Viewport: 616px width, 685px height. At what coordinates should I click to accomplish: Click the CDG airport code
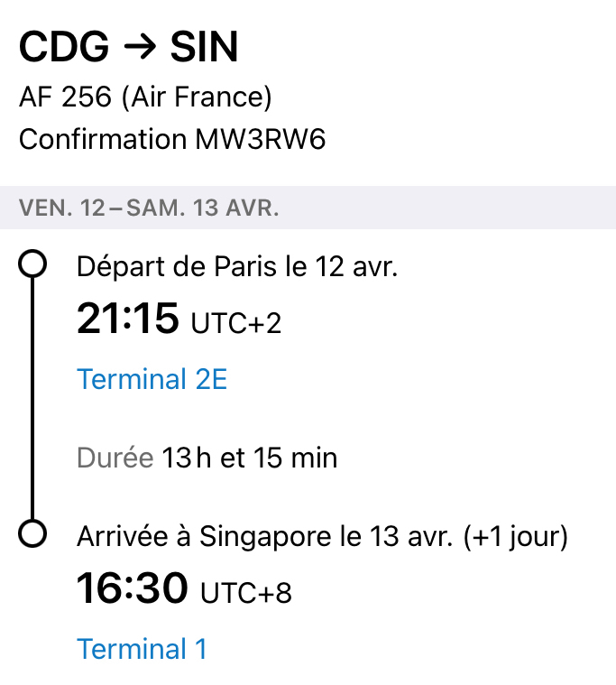pos(61,48)
